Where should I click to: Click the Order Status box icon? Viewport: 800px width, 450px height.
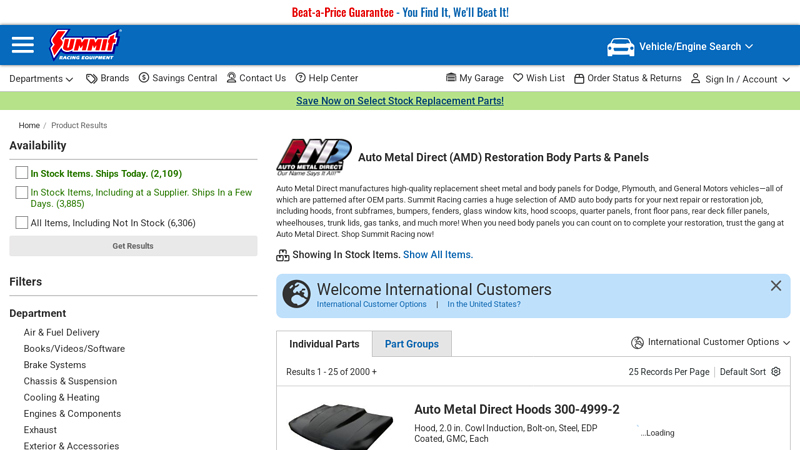pyautogui.click(x=579, y=79)
